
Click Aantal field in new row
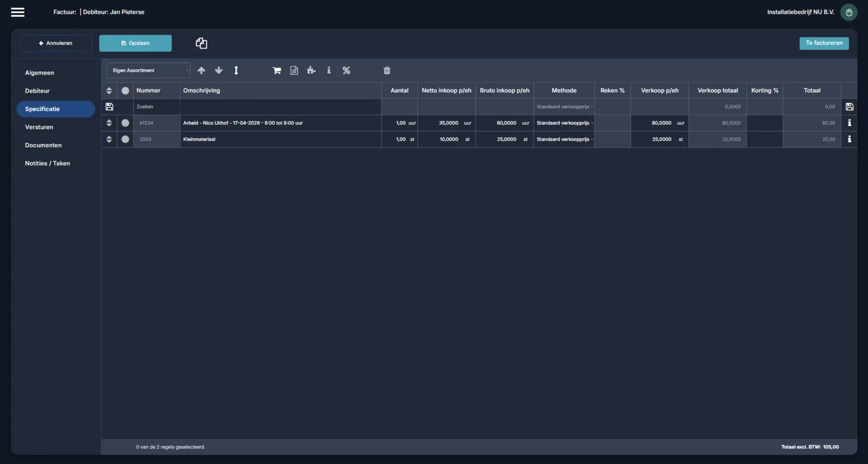(399, 107)
